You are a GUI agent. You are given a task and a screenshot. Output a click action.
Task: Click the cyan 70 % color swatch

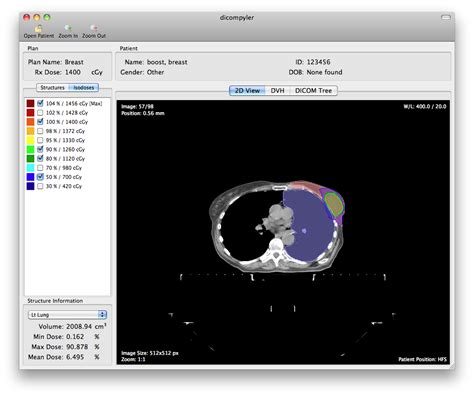pyautogui.click(x=31, y=168)
